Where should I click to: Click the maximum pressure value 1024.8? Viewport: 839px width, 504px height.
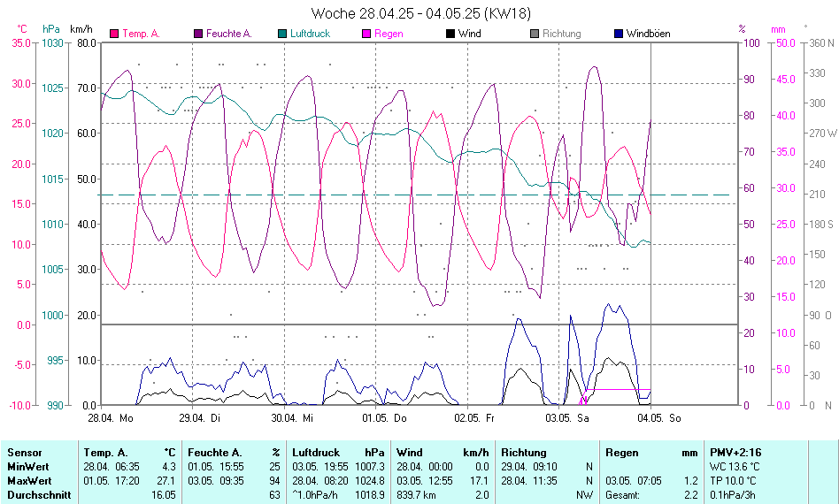coord(370,481)
